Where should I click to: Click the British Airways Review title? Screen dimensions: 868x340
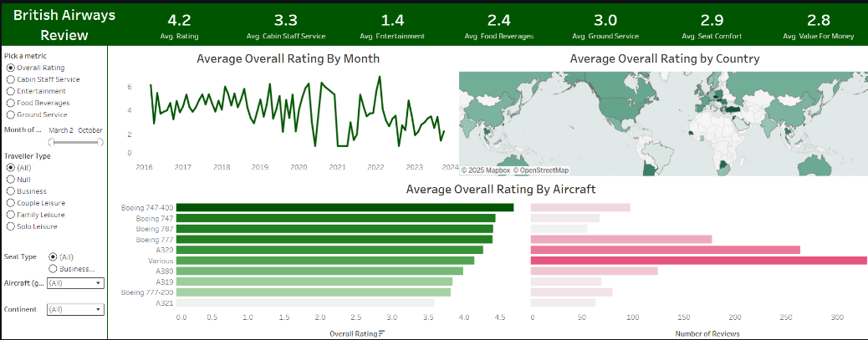coord(64,25)
